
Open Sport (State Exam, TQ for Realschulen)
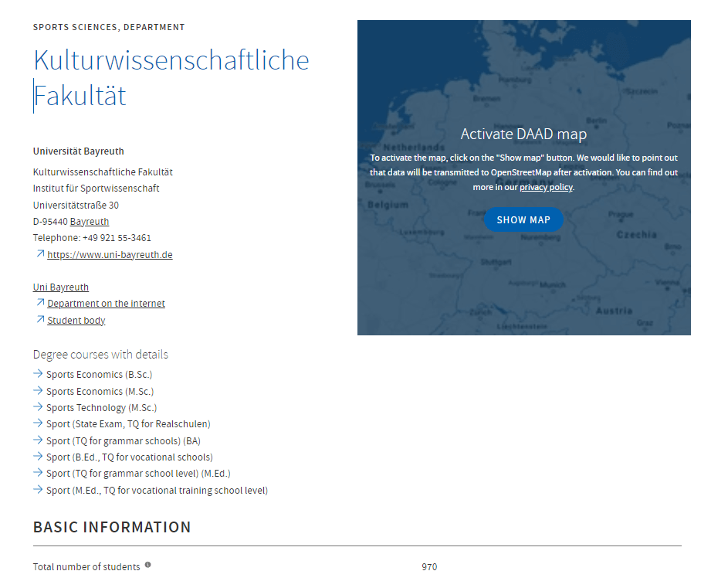click(128, 423)
